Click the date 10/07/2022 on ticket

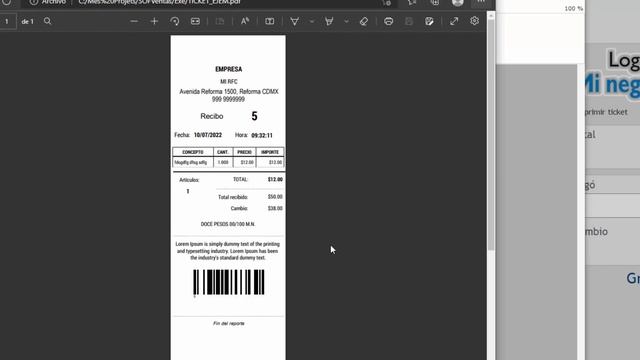coord(208,135)
